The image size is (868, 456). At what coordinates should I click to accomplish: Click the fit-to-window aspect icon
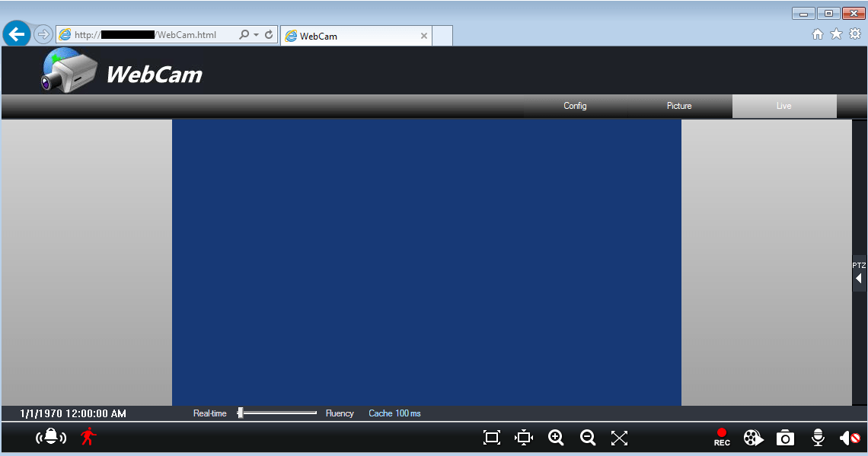pyautogui.click(x=524, y=438)
